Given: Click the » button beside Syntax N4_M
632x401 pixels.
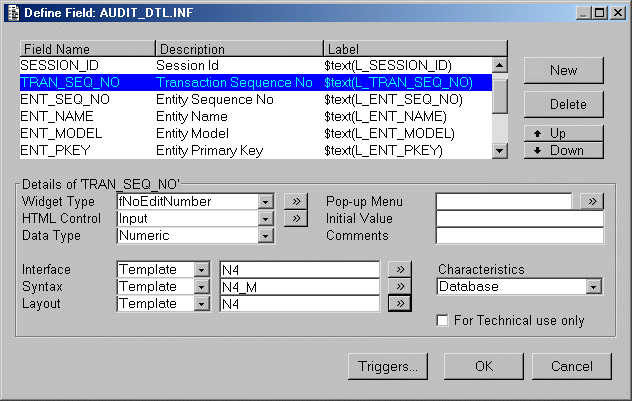Looking at the screenshot, I should [x=398, y=286].
